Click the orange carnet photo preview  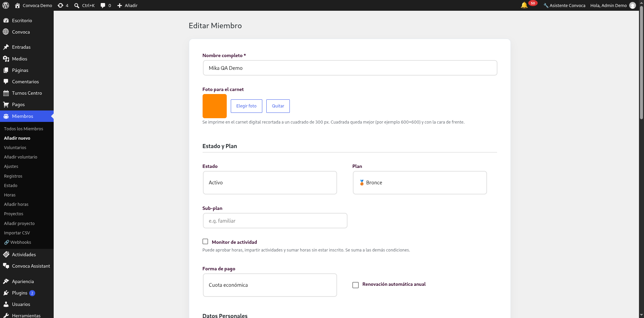point(215,106)
